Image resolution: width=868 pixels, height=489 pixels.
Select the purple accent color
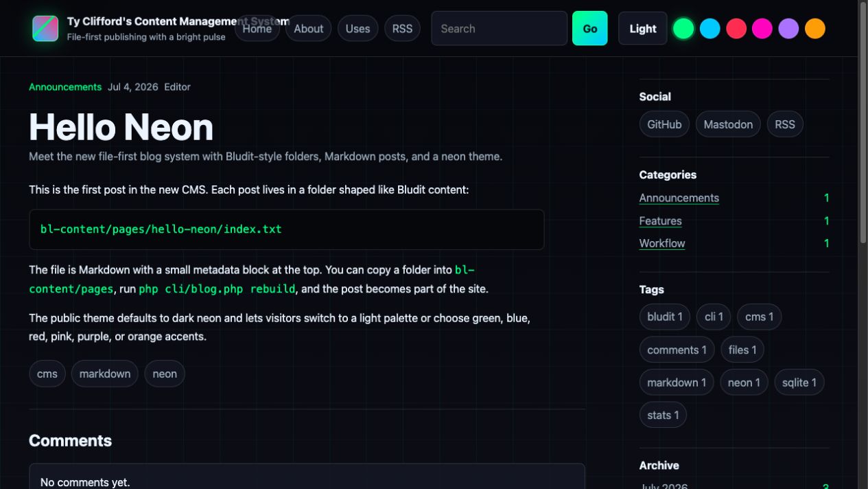[x=788, y=29]
